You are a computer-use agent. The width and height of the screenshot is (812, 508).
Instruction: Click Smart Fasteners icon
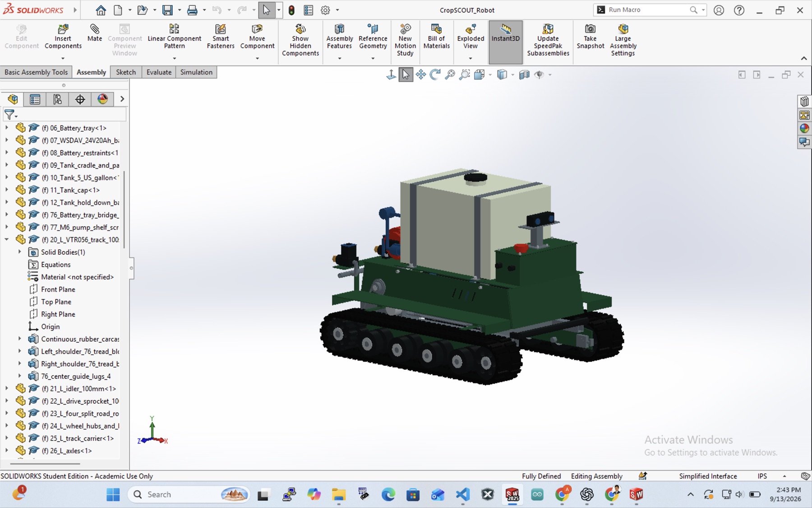pyautogui.click(x=221, y=36)
